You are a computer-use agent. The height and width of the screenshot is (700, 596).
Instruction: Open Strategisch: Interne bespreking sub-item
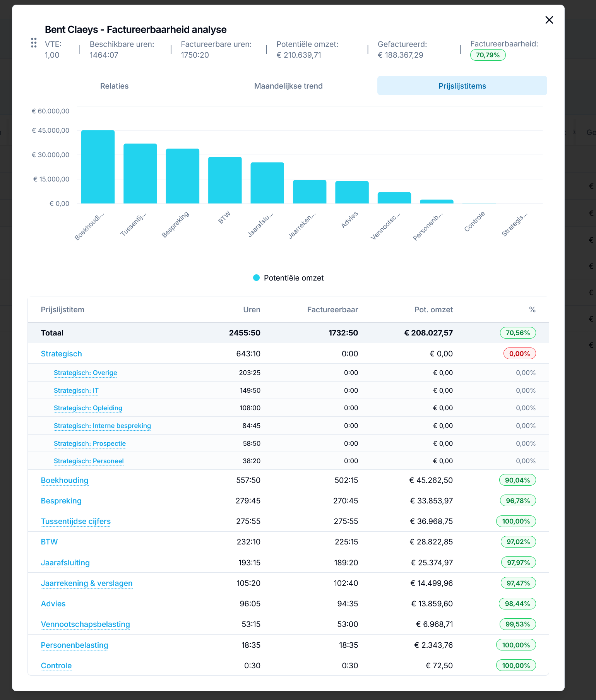tap(102, 426)
